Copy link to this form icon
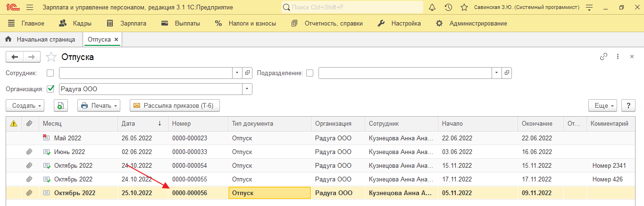 coord(603,57)
